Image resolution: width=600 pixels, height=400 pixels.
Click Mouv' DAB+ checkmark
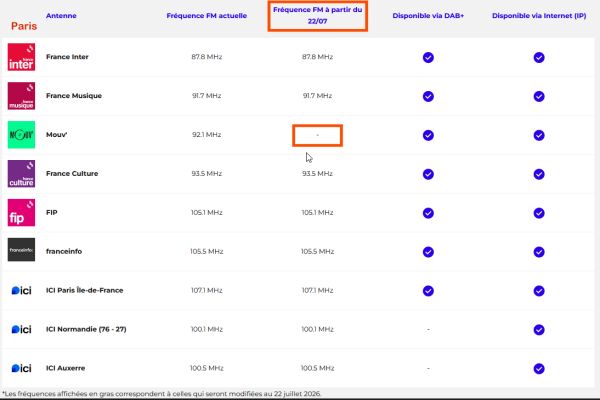(428, 135)
